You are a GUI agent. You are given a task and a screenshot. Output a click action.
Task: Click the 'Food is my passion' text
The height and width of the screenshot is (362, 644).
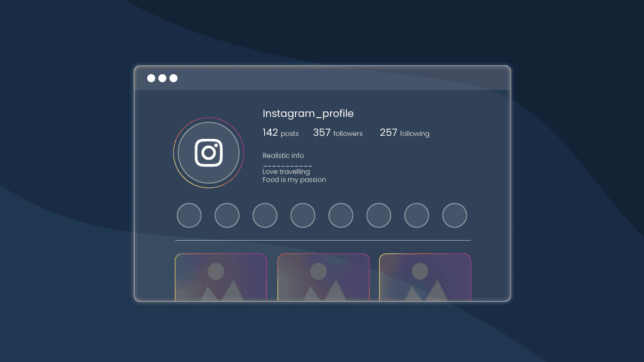(294, 180)
